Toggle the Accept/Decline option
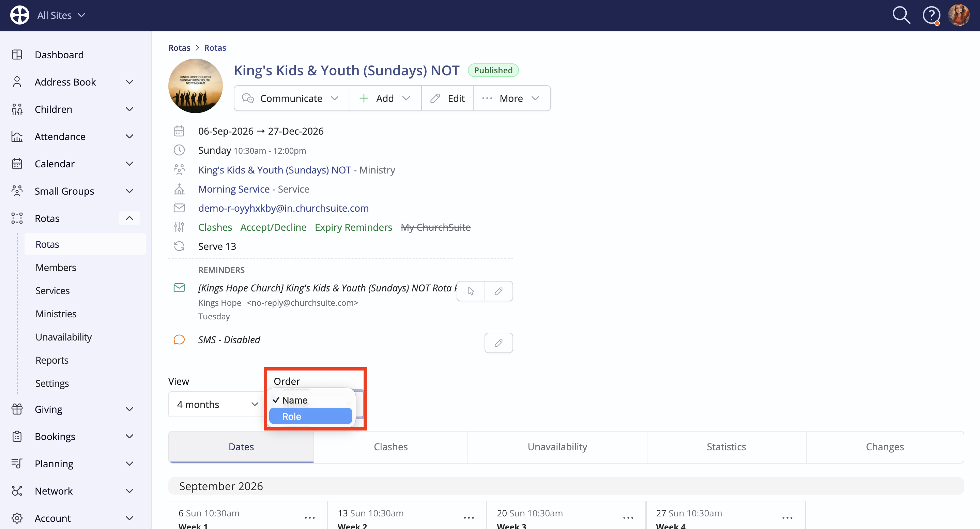Viewport: 980px width, 529px height. pos(273,227)
